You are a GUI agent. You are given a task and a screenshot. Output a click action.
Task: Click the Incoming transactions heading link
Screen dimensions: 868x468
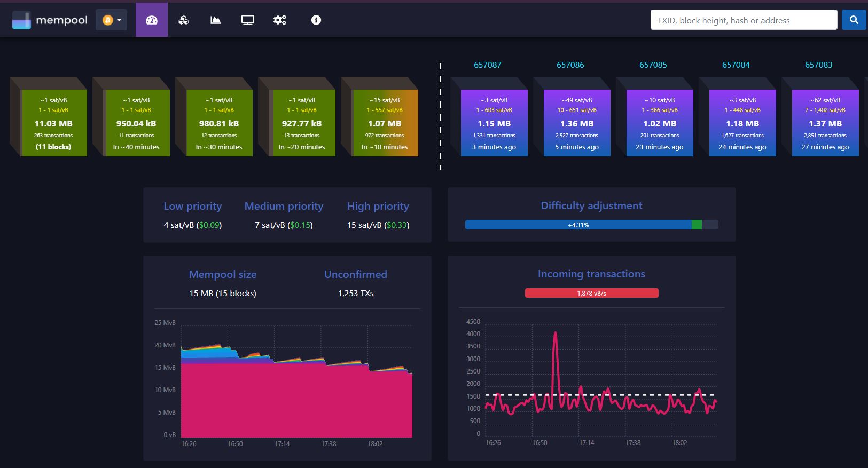click(x=591, y=274)
